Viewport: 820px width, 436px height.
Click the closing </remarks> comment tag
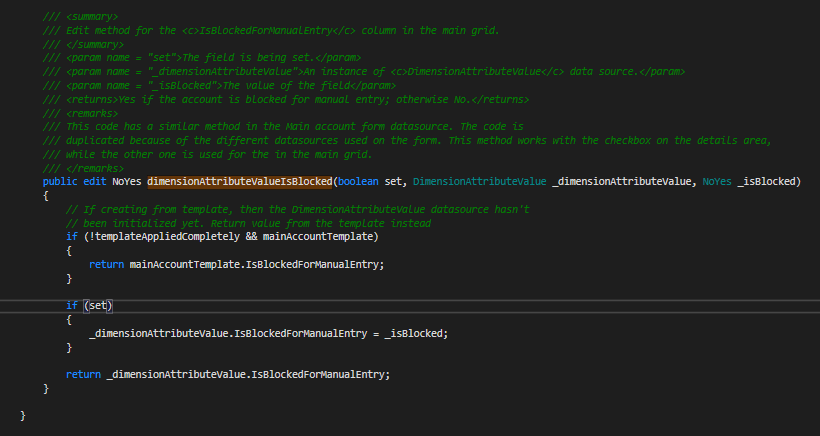pos(83,168)
